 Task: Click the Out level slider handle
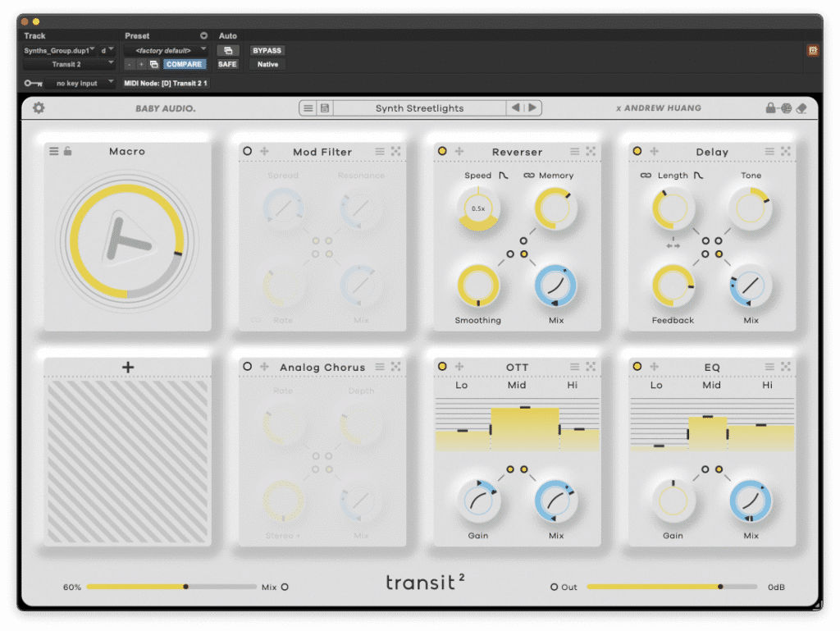point(720,587)
